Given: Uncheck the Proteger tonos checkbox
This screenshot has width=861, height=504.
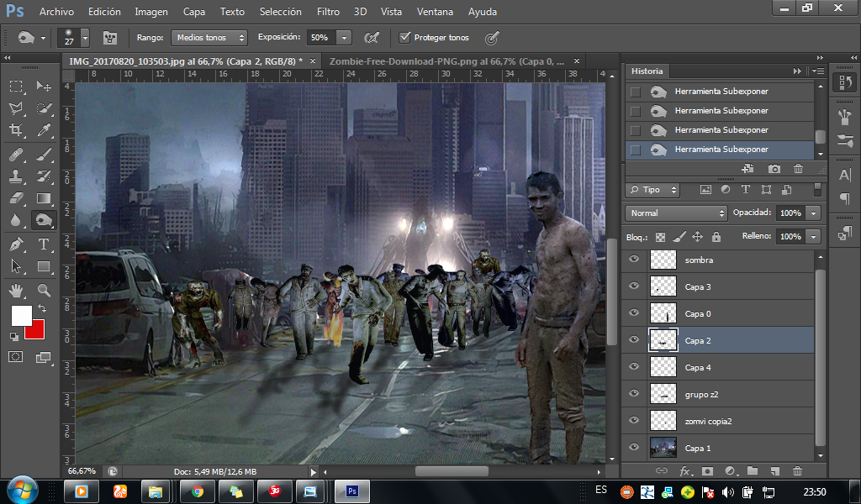Looking at the screenshot, I should click(404, 38).
